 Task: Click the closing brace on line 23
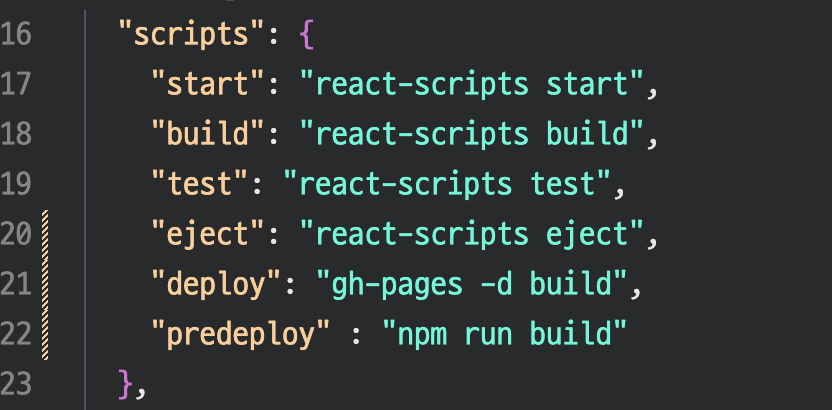point(125,383)
